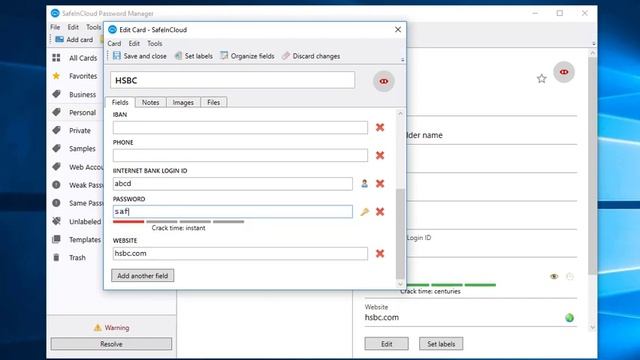640x360 pixels.
Task: Close the Edit Card dialog
Action: point(398,29)
